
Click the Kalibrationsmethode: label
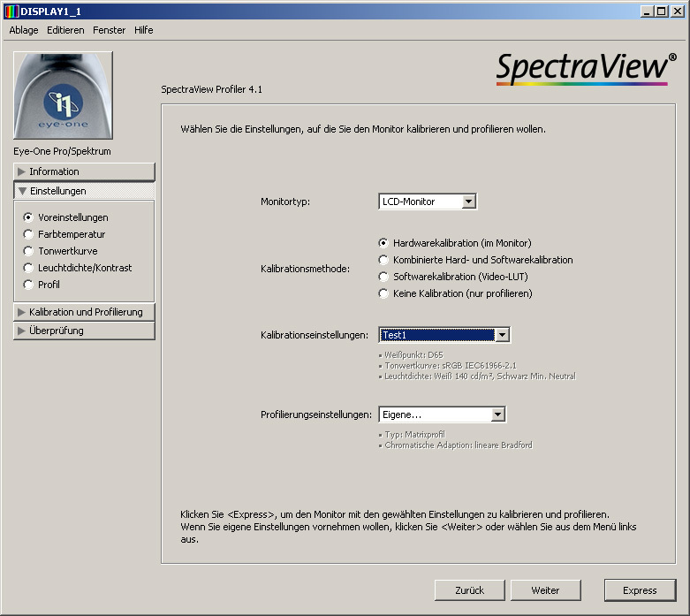point(305,269)
